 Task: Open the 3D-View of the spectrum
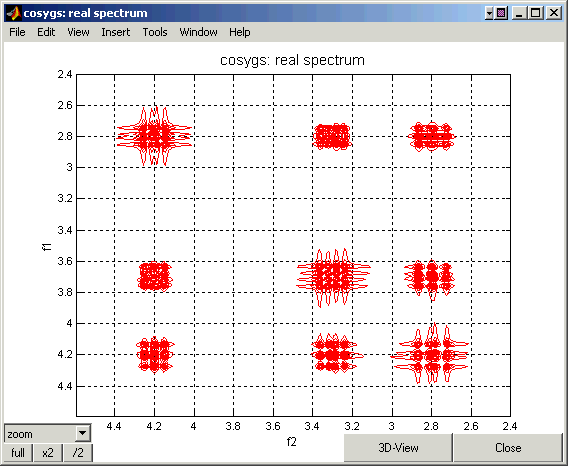click(x=398, y=448)
